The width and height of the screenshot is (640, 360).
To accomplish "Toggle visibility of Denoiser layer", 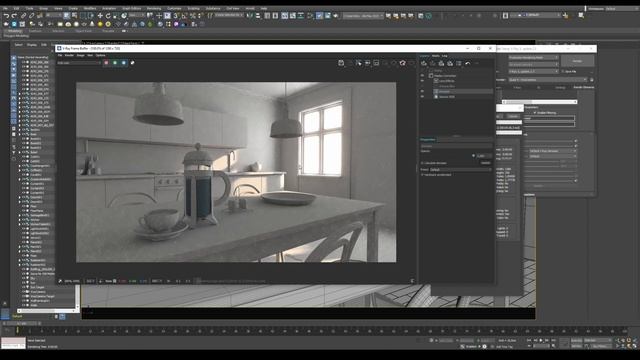I will tap(422, 91).
